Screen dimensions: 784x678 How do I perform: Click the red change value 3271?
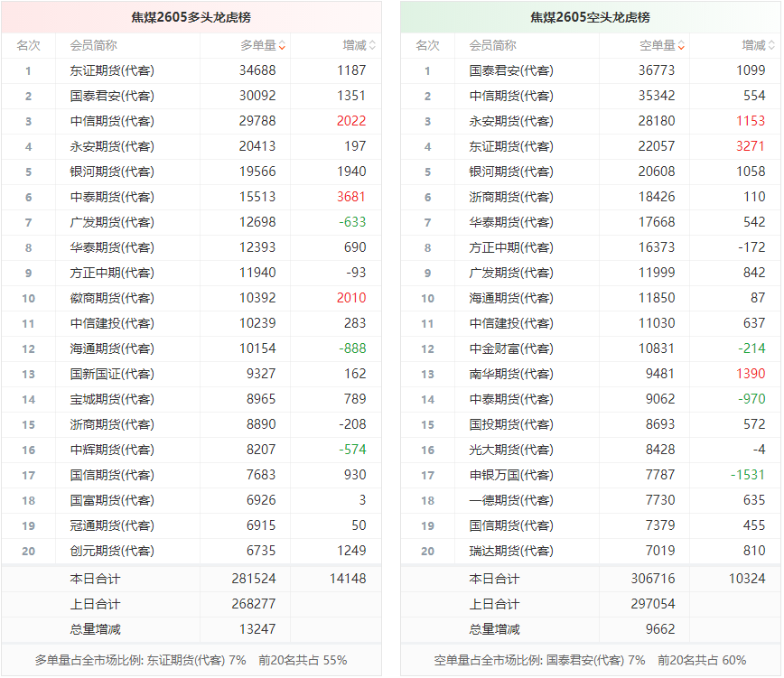(751, 146)
